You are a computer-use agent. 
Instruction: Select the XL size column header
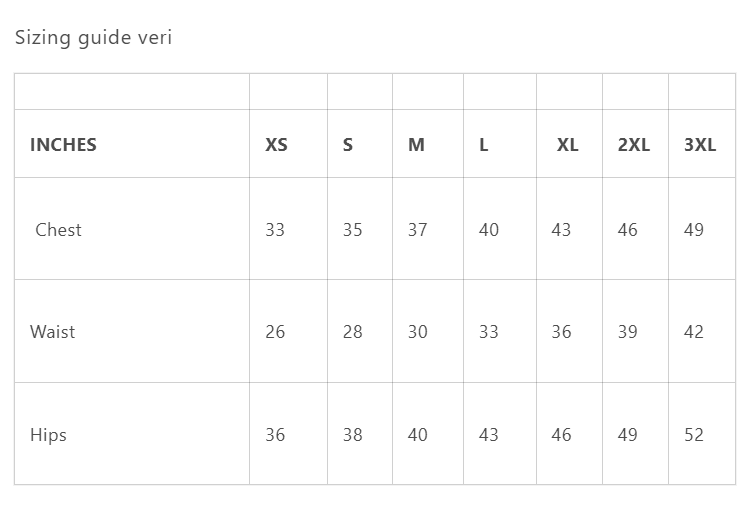[567, 145]
